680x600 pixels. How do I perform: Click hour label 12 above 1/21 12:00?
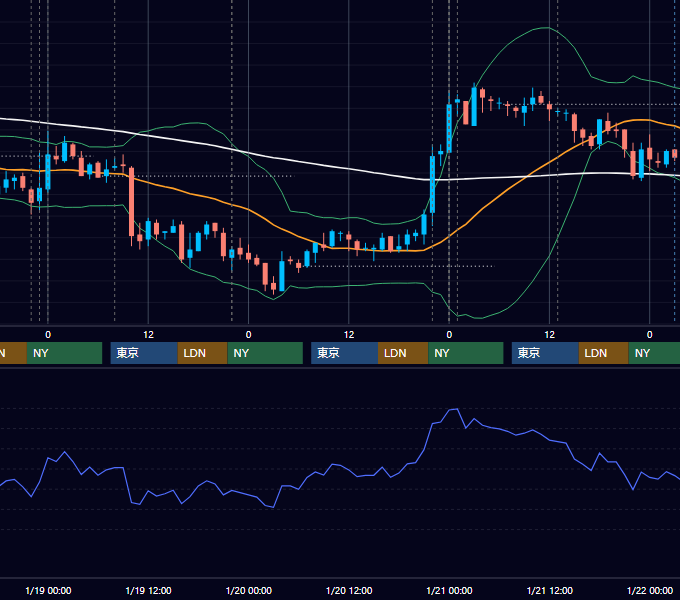click(549, 335)
